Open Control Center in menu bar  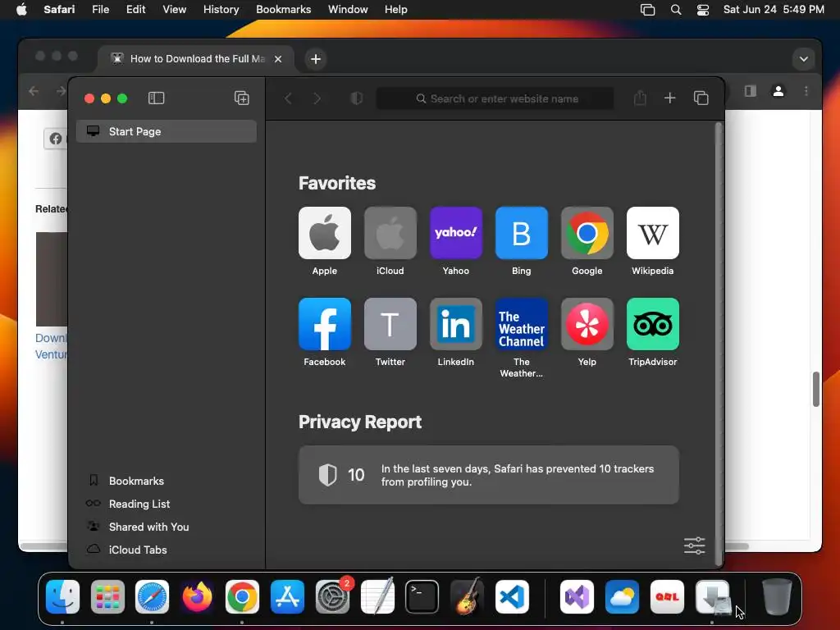click(x=703, y=10)
